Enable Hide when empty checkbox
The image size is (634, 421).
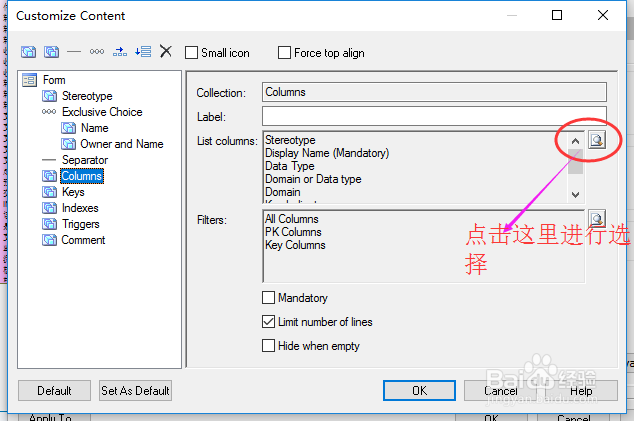click(x=268, y=346)
